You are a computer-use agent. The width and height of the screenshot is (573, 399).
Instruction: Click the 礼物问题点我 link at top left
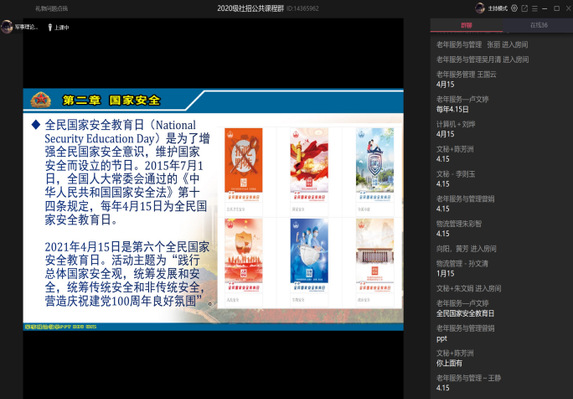click(52, 8)
